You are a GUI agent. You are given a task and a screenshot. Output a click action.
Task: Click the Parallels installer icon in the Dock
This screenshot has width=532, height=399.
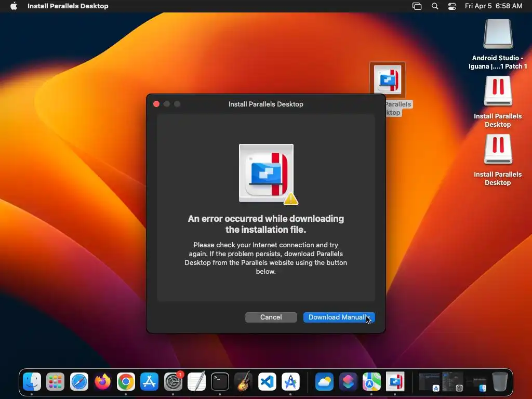395,382
